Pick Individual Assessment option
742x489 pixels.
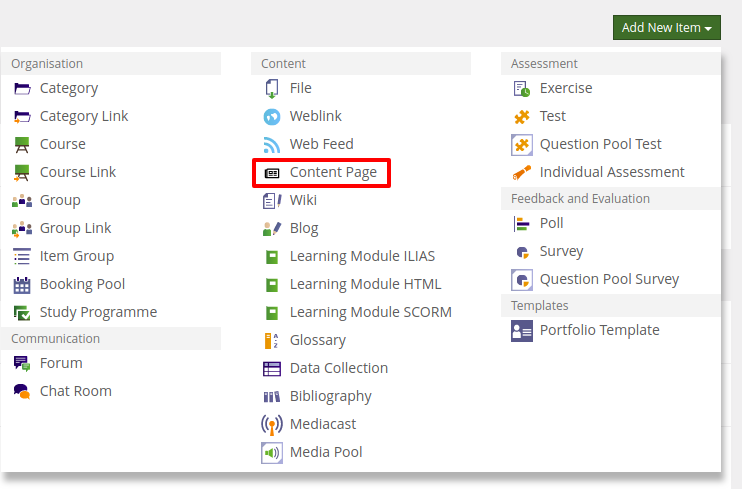[611, 172]
